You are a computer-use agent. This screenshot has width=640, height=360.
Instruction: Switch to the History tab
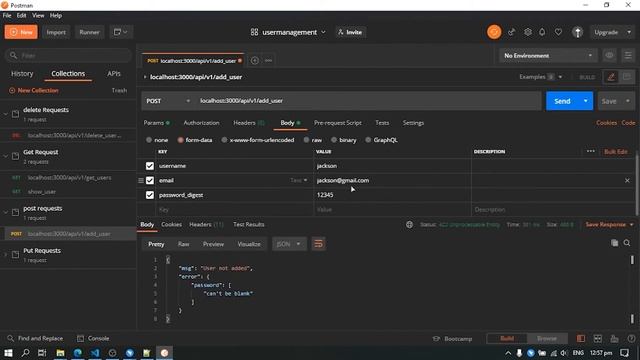coord(22,74)
